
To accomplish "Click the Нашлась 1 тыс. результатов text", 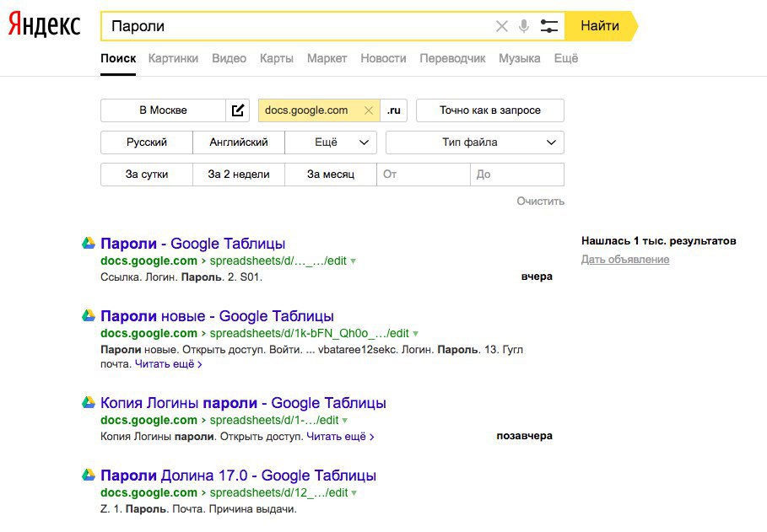I will point(658,240).
